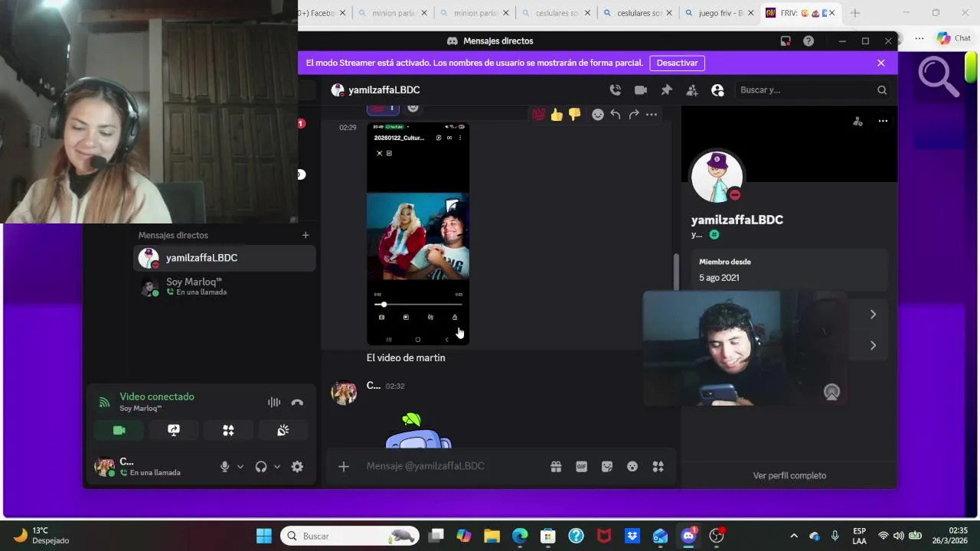This screenshot has height=551, width=980.
Task: Open the GIF picker
Action: pos(581,467)
